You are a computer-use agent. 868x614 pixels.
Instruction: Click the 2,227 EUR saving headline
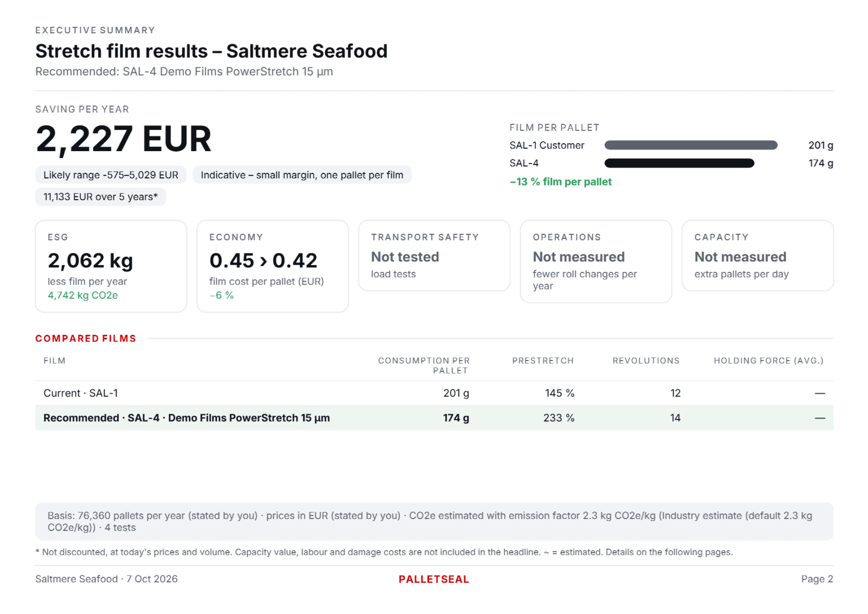(123, 139)
